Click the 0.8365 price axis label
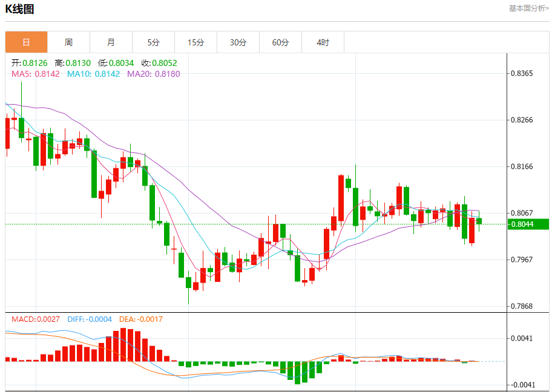This screenshot has width=552, height=392. click(522, 74)
